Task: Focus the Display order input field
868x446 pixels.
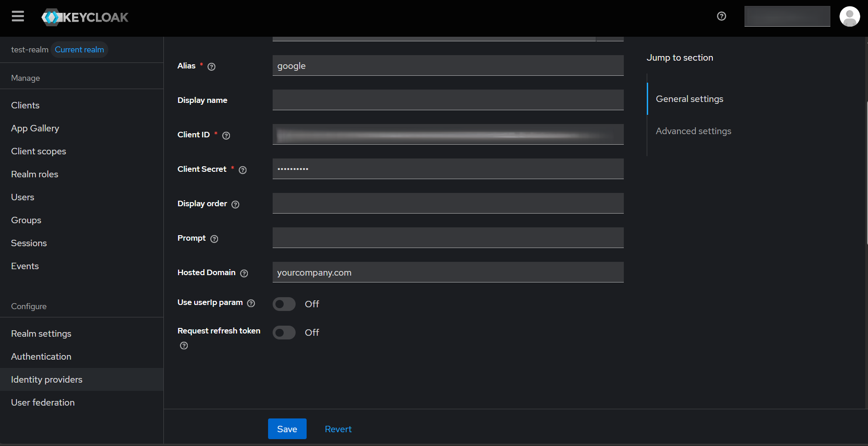Action: coord(448,203)
